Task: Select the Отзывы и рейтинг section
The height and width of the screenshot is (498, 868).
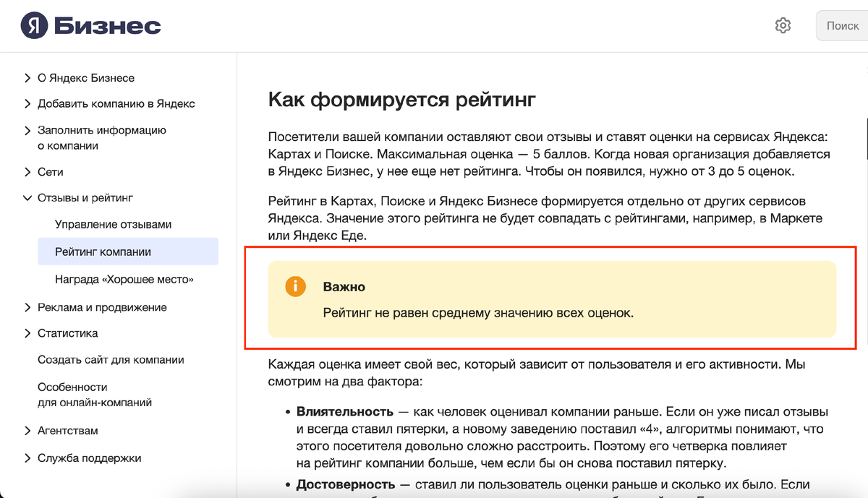Action: point(85,197)
